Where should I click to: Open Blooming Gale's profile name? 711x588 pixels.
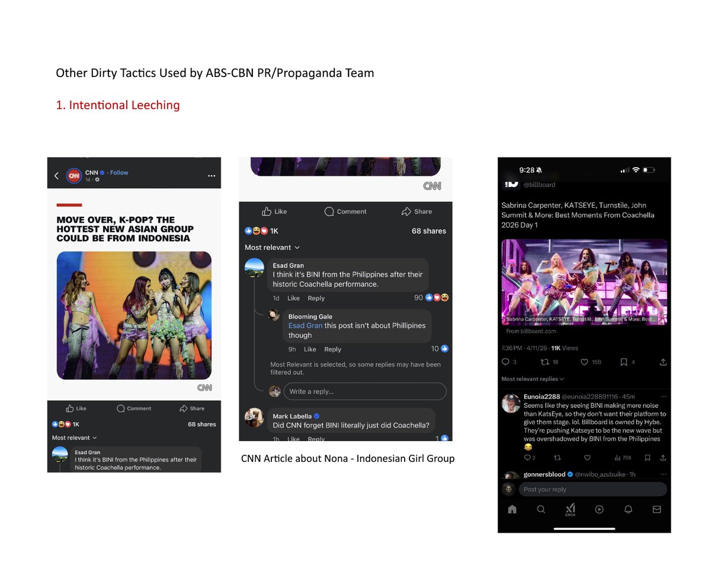coord(310,317)
